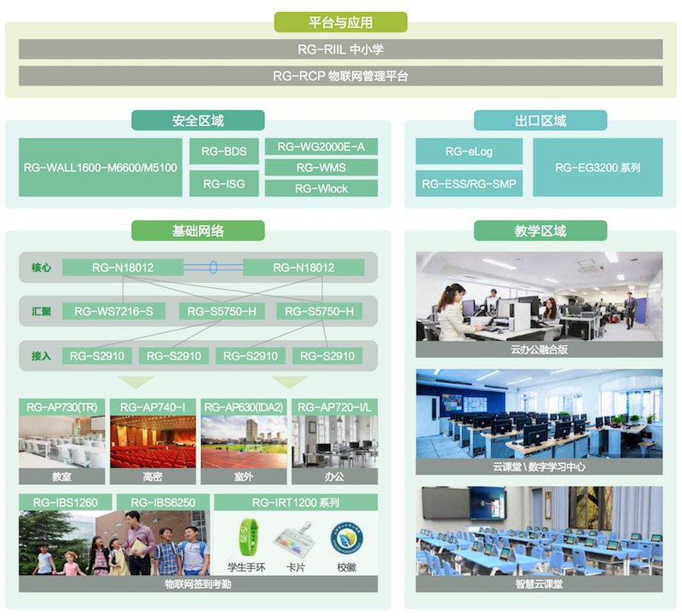Viewport: 682px width, 616px height.
Task: Click the RG-WS7216-S aggregation node
Action: 113,312
